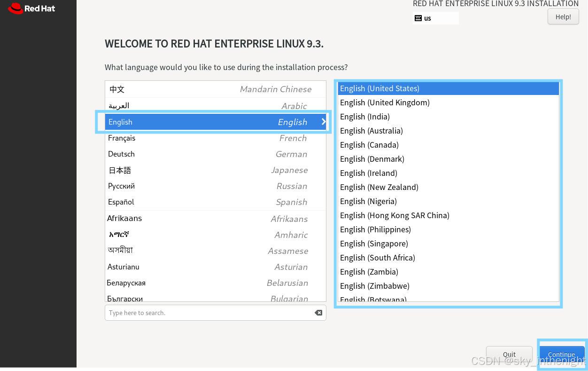This screenshot has width=588, height=371.
Task: Click the keyboard layout icon beside us
Action: (x=418, y=18)
